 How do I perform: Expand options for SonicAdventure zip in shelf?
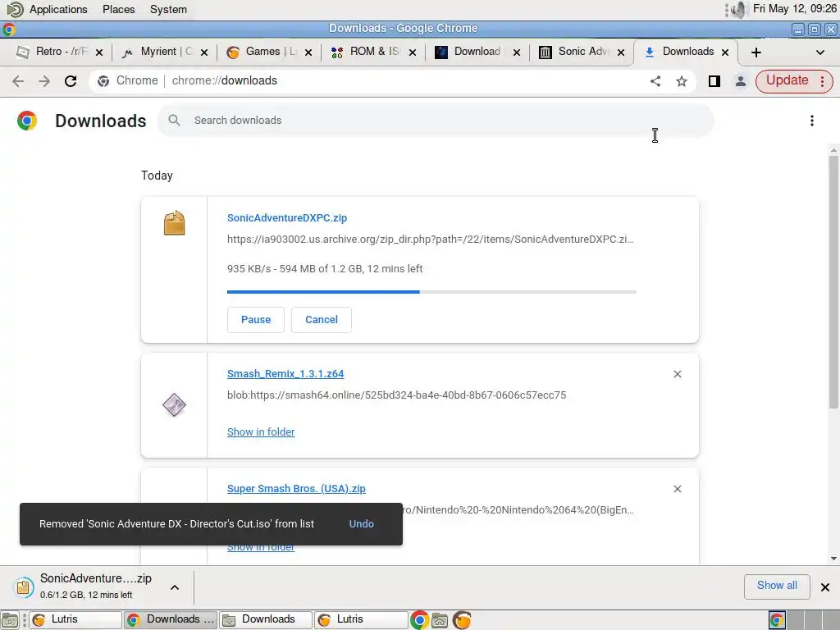click(175, 587)
